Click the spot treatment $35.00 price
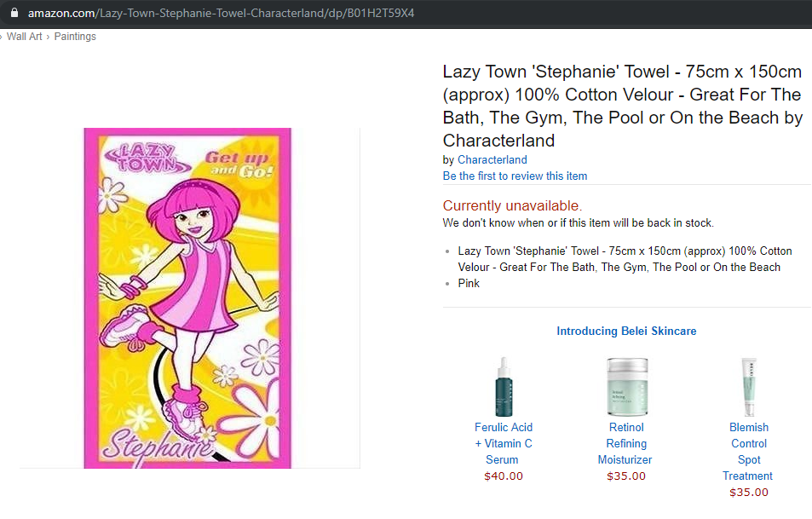Viewport: 812px width, 519px height. (749, 492)
